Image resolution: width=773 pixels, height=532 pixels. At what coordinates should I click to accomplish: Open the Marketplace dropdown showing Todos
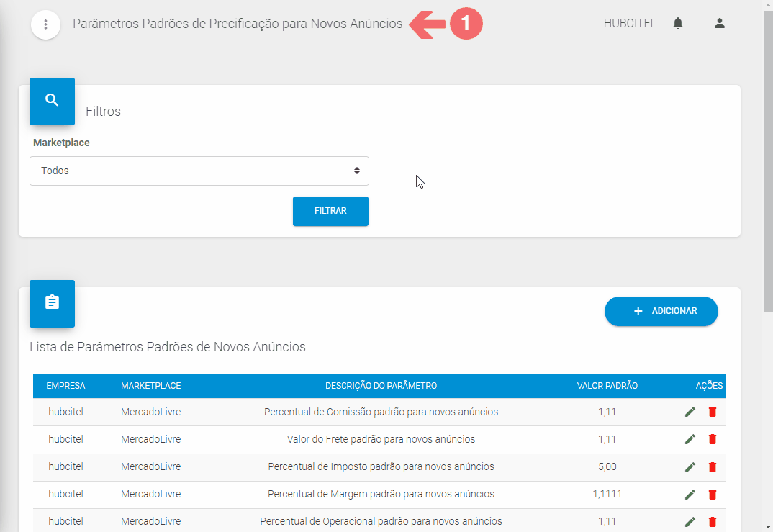pos(199,171)
